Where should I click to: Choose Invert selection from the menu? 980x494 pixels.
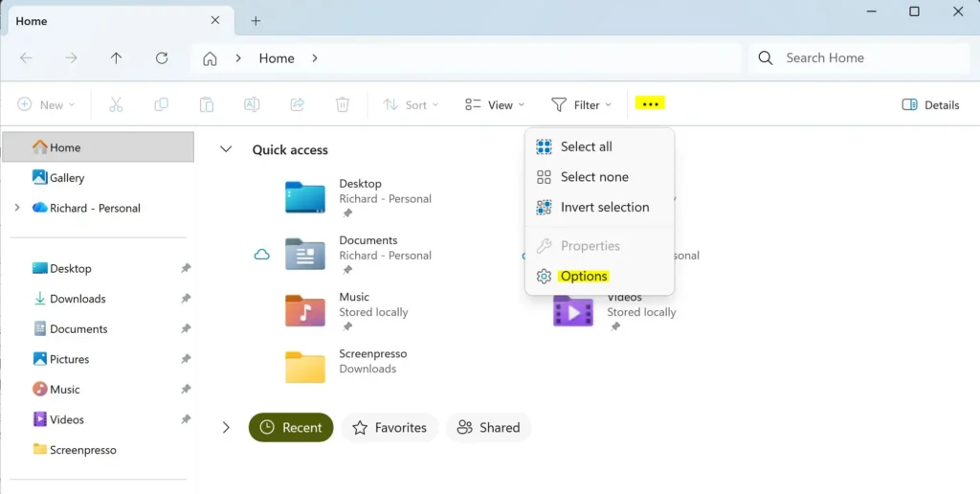[599, 207]
